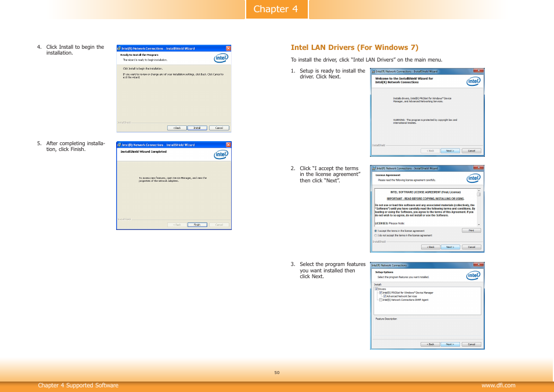The height and width of the screenshot is (392, 554).
Task: Click Next in Welcome wizard dialog
Action: (450, 150)
